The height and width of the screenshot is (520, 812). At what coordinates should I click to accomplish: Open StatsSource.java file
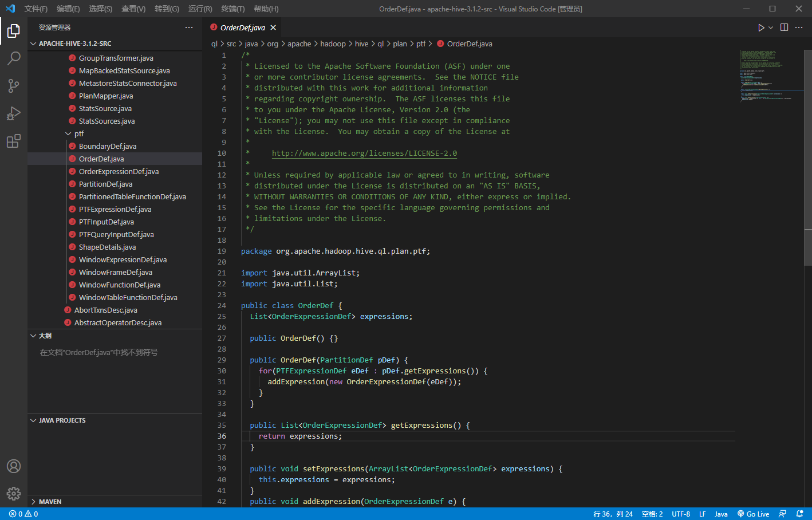tap(105, 108)
